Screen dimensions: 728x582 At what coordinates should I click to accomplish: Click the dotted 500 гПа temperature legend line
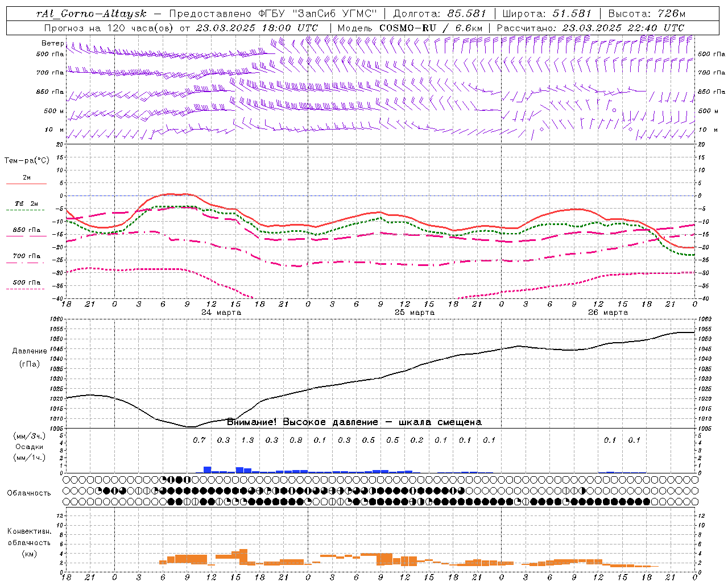pyautogui.click(x=26, y=289)
